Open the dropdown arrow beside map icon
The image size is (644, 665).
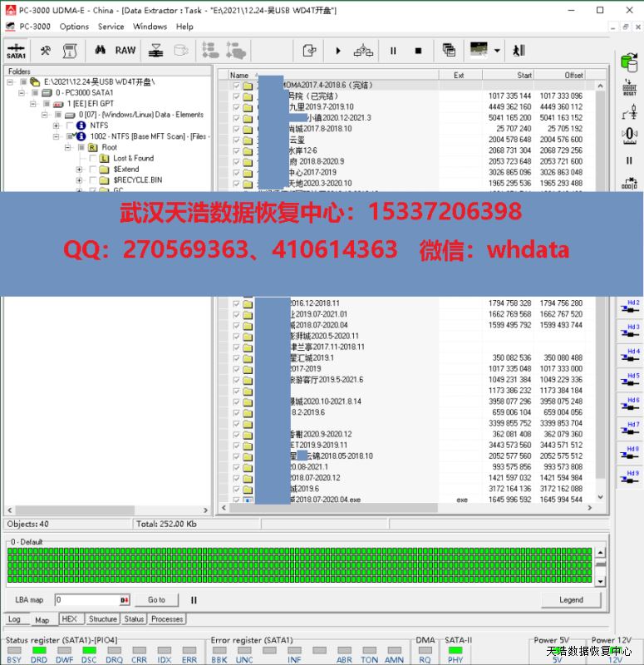(x=497, y=51)
